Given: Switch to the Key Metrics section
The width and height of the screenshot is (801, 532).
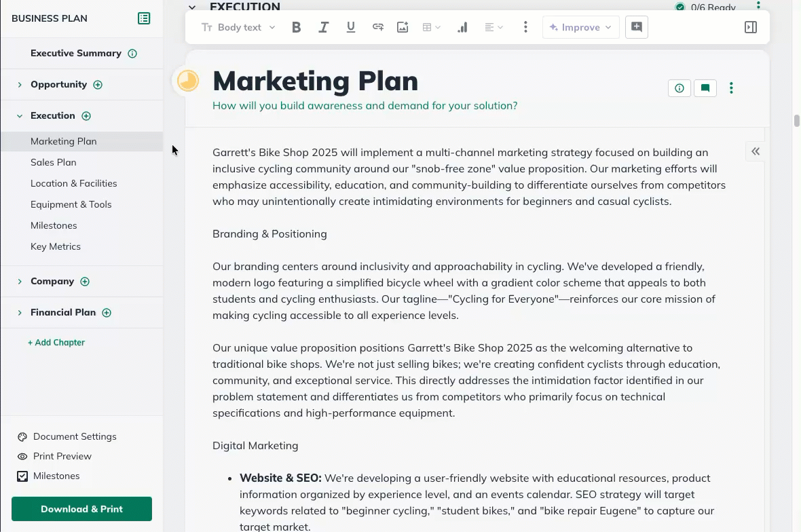Looking at the screenshot, I should coord(56,246).
